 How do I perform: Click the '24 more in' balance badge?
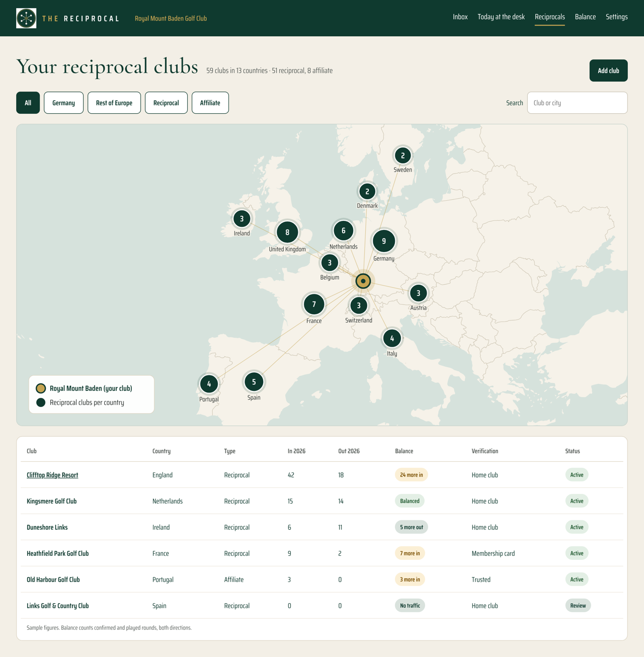[x=412, y=475]
